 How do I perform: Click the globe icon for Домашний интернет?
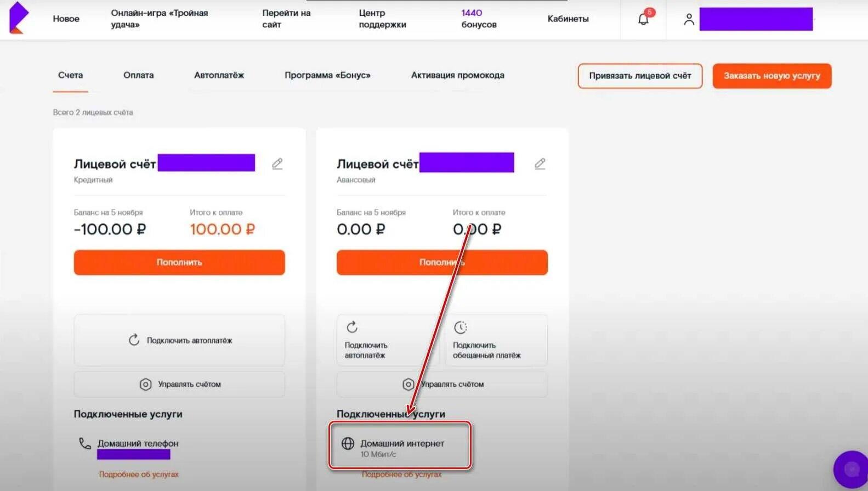click(x=348, y=443)
